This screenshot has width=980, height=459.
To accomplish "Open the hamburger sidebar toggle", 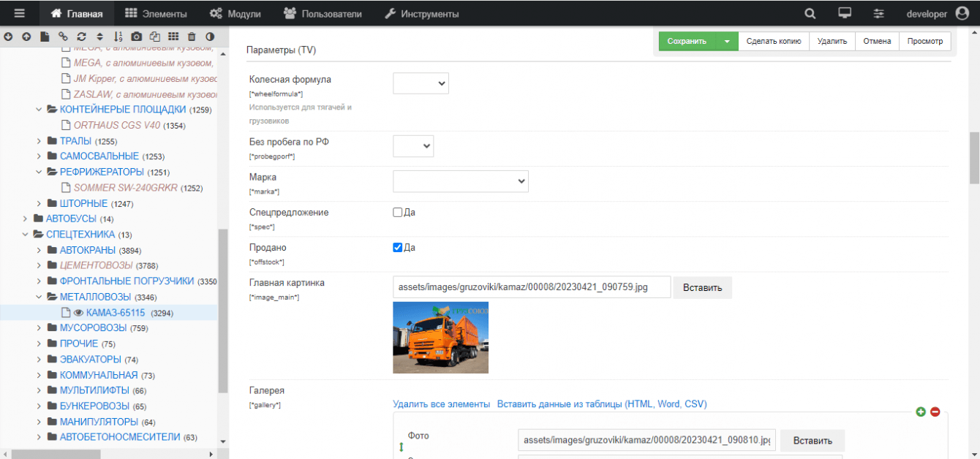I will (20, 13).
